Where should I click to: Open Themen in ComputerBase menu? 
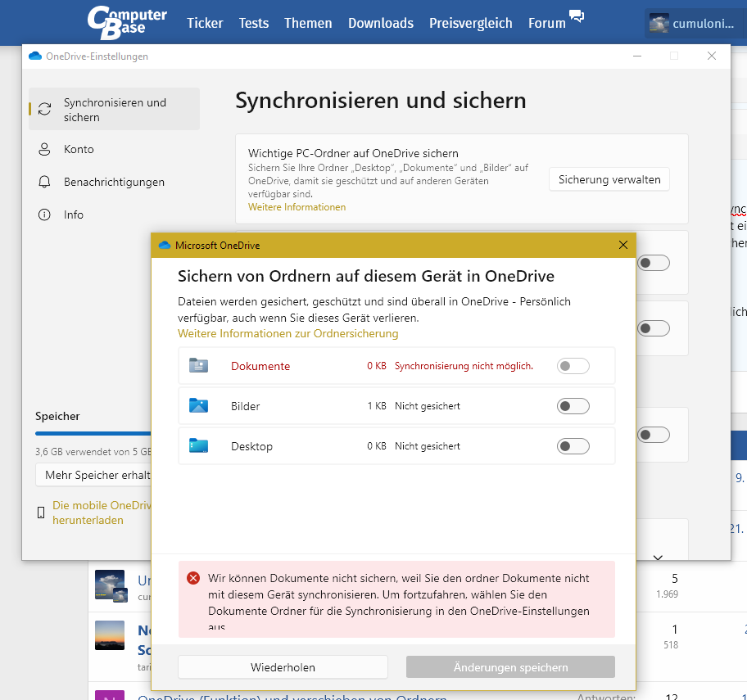(x=308, y=23)
